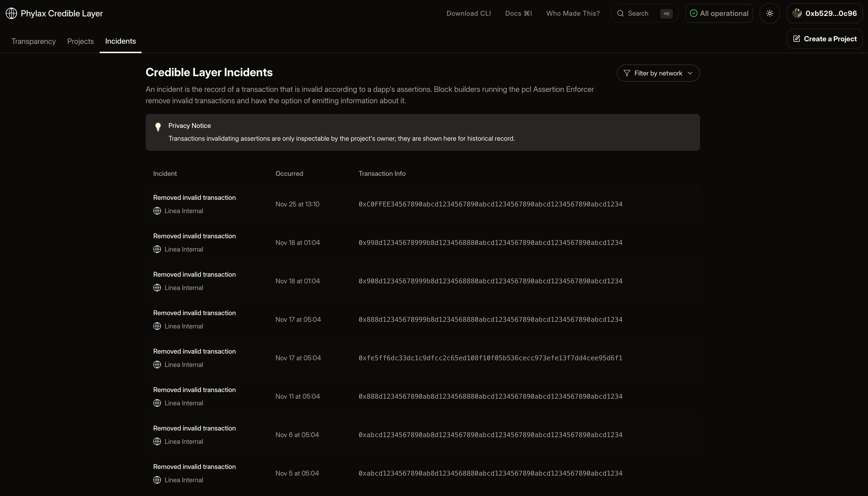The width and height of the screenshot is (868, 496).
Task: Click the search magnifier icon
Action: click(x=621, y=13)
